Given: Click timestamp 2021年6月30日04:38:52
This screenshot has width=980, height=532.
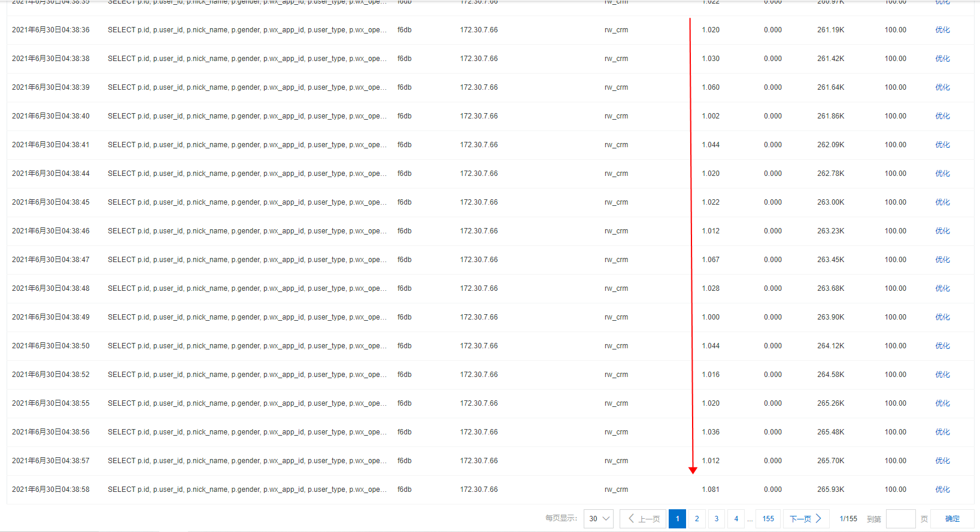Looking at the screenshot, I should (51, 375).
